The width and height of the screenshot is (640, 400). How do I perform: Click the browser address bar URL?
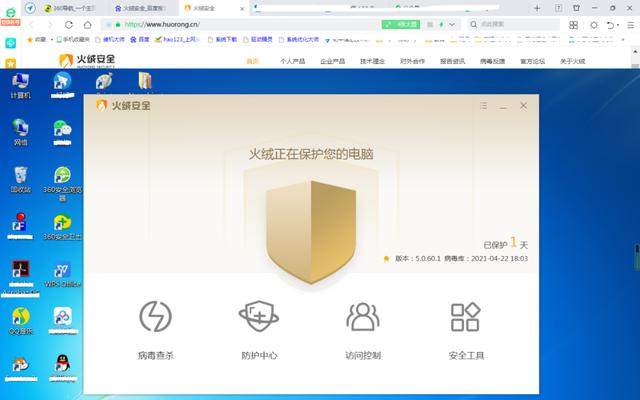point(162,24)
